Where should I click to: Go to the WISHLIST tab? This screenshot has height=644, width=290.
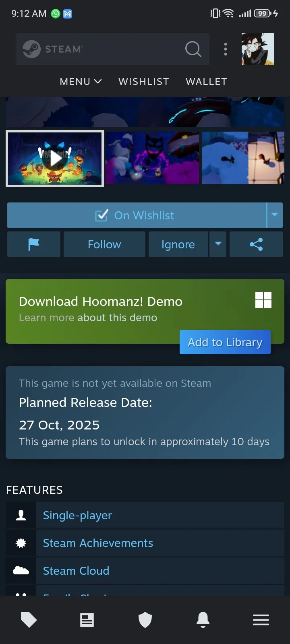(144, 82)
